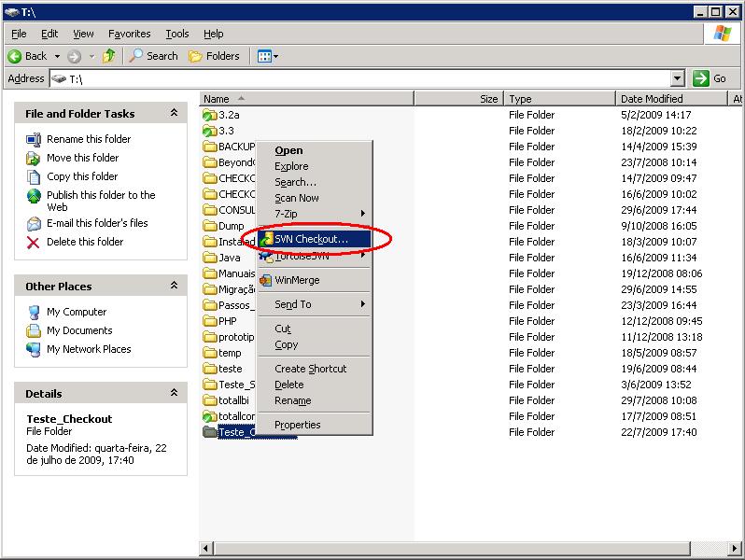The image size is (745, 560).
Task: Open the Search pane
Action: click(x=153, y=56)
